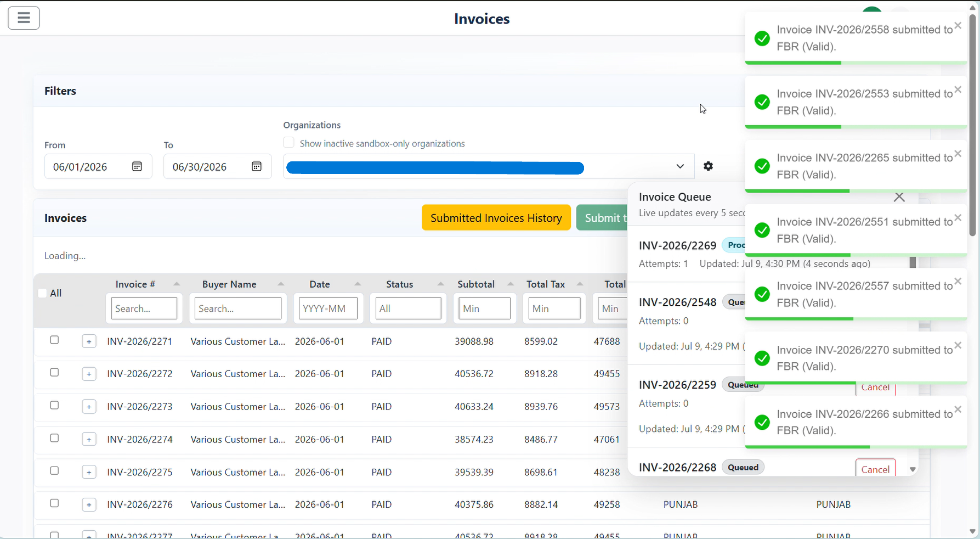The image size is (980, 539).
Task: Focus the Date YYYY-MM filter box
Action: point(328,308)
